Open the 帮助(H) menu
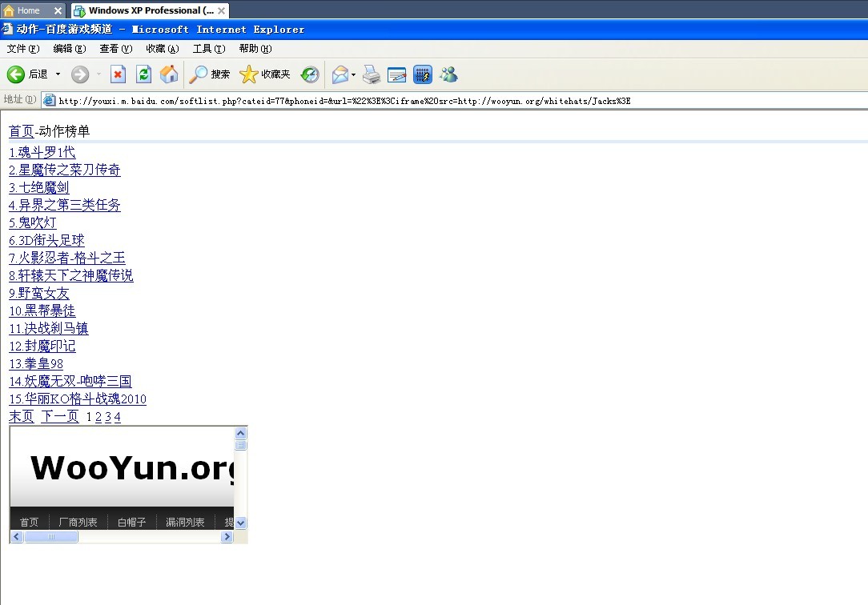The image size is (868, 605). coord(255,49)
